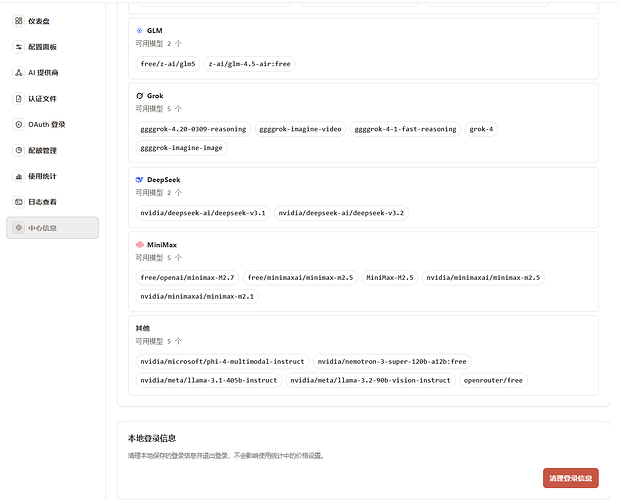Click the OAuth 登录 icon
Viewport: 619px width, 500px height.
[x=19, y=124]
